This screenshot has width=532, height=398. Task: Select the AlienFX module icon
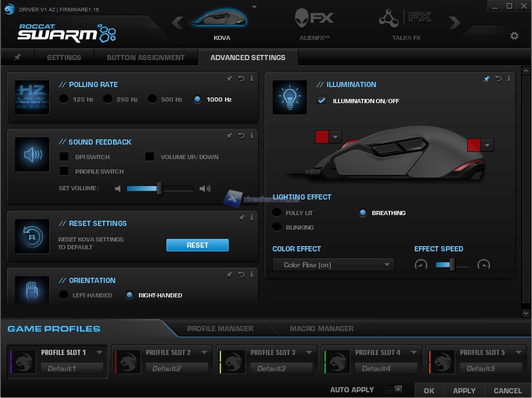314,19
